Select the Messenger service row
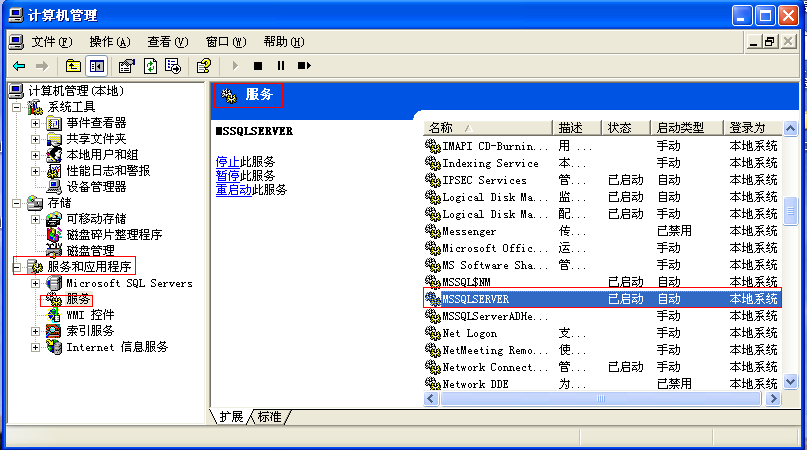807x450 pixels. coord(603,231)
